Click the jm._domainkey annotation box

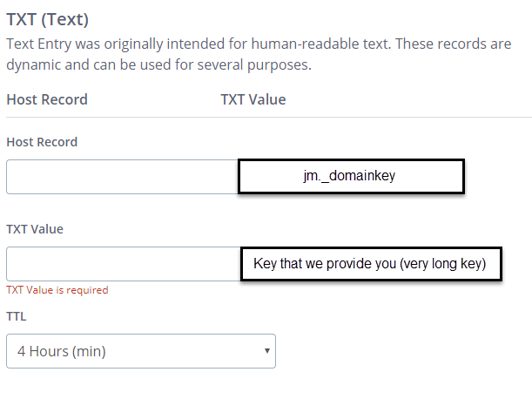tap(351, 177)
